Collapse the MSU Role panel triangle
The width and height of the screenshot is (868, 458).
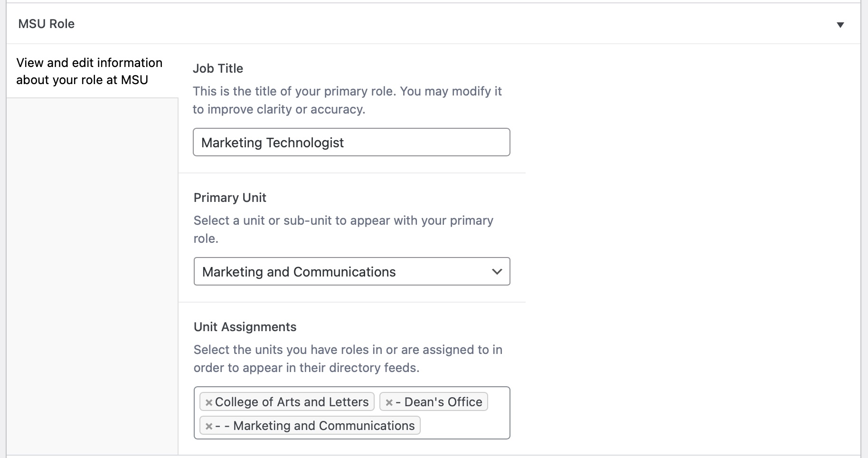pyautogui.click(x=840, y=25)
